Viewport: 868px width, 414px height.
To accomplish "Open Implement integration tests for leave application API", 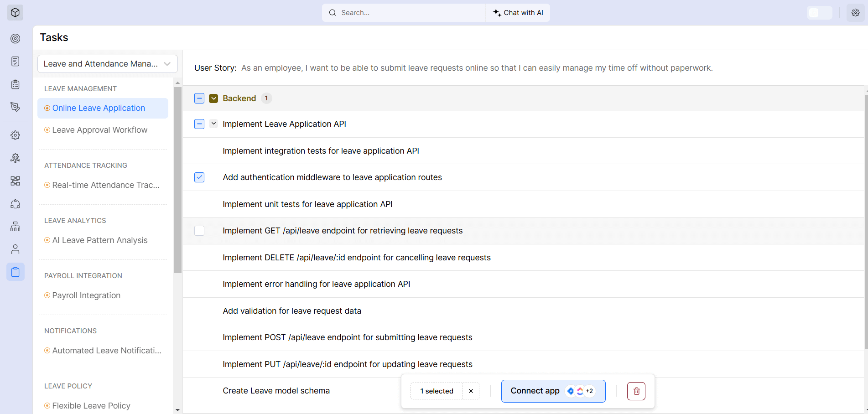I will (x=321, y=151).
